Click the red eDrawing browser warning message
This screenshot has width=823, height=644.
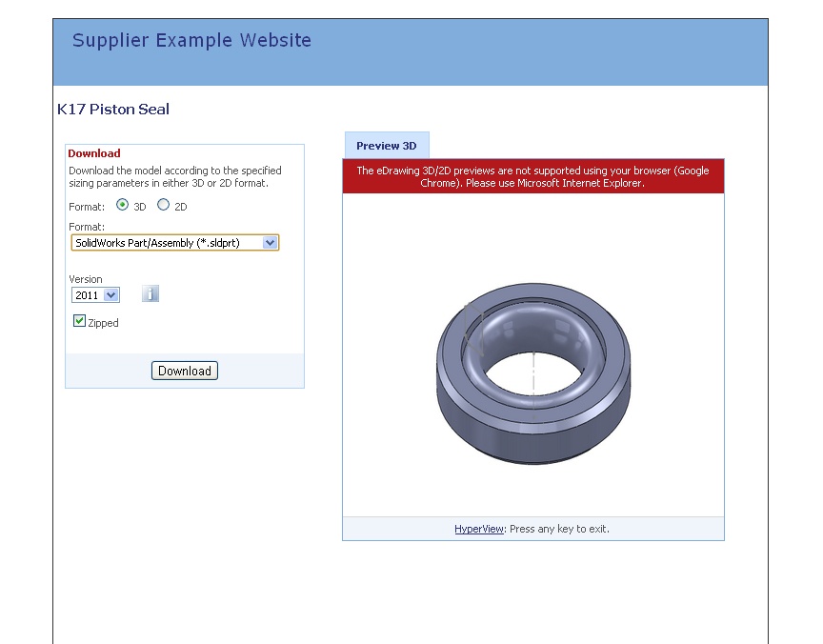[533, 176]
